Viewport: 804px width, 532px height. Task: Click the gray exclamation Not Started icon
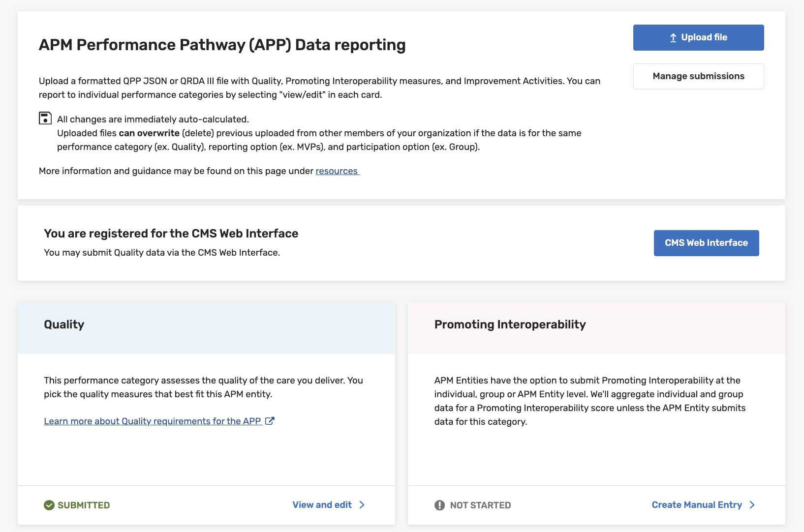coord(439,505)
